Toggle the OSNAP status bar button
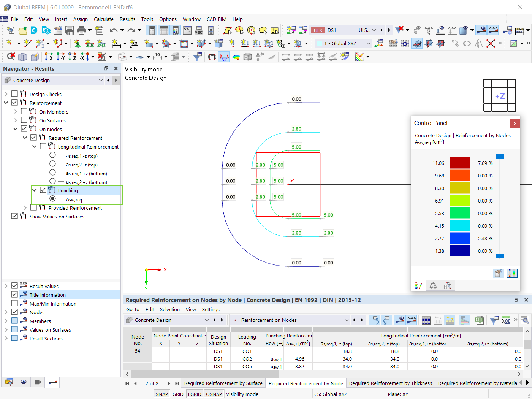 click(214, 394)
